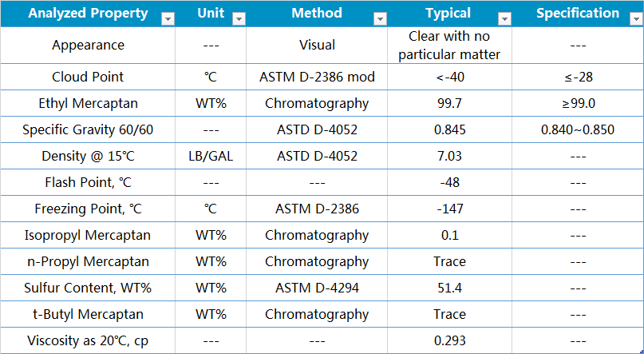Select the Ethyl Mercaptan row label
Viewport: 644px width, 354px height.
point(88,103)
